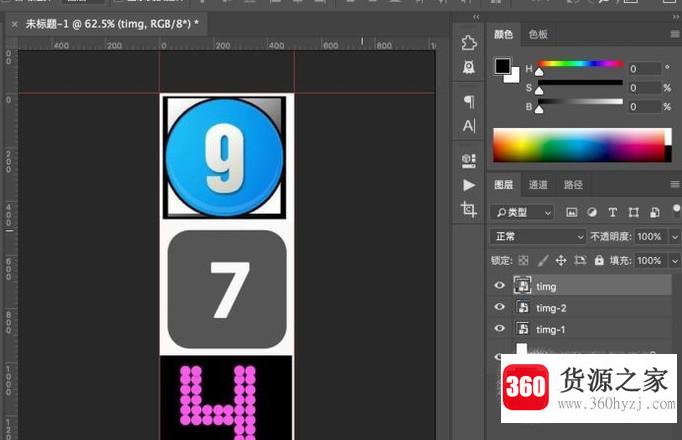The height and width of the screenshot is (440, 682).
Task: Click the 填充 label
Action: (620, 260)
